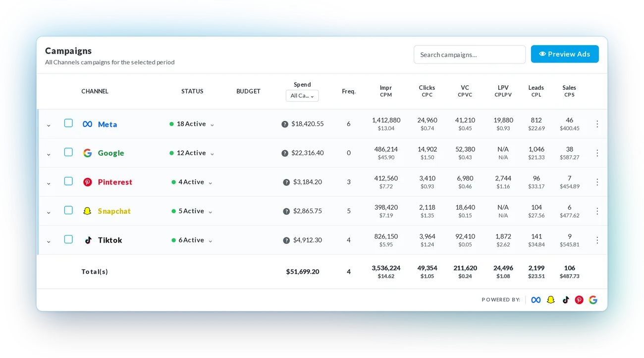Select the Snapchat row checkbox
This screenshot has height=358, width=644.
pos(68,210)
